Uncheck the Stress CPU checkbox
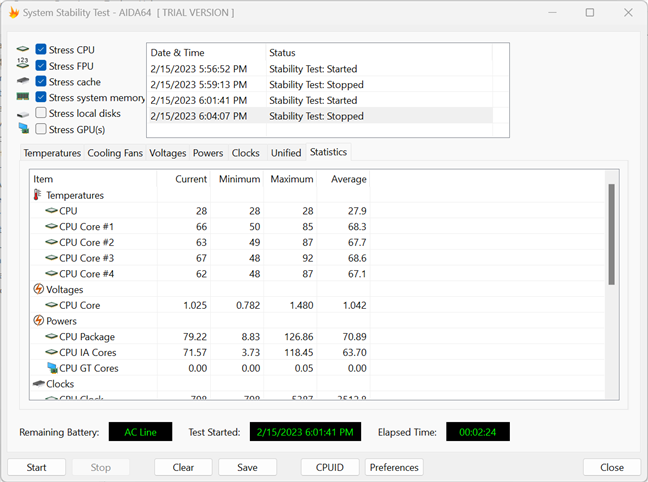 [41, 50]
